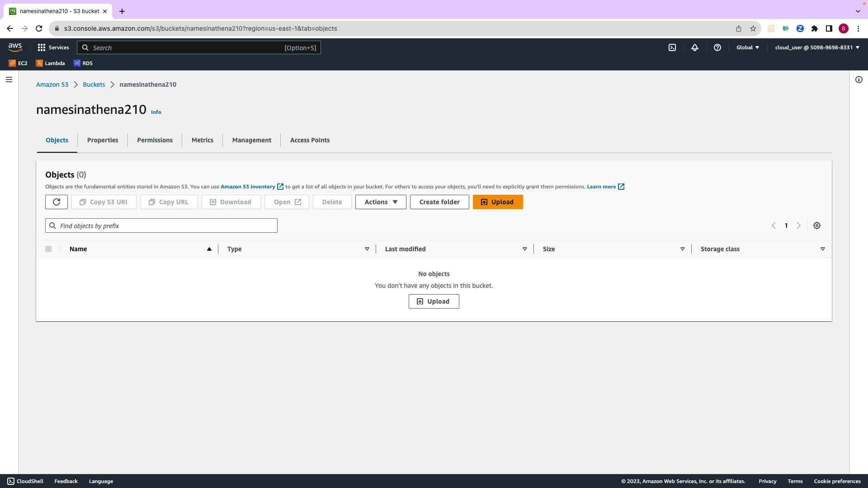Click the orange Upload button
Image resolution: width=868 pixels, height=488 pixels.
(498, 202)
